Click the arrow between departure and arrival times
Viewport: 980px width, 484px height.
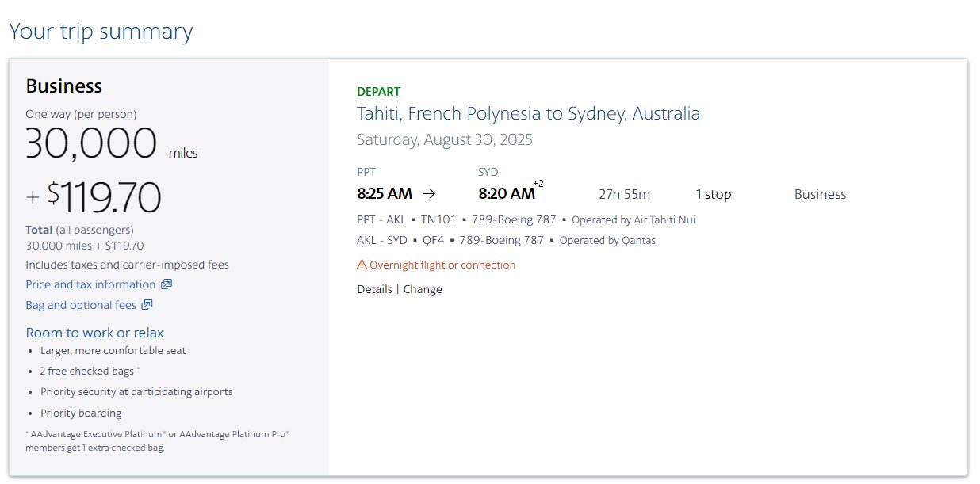click(x=429, y=193)
